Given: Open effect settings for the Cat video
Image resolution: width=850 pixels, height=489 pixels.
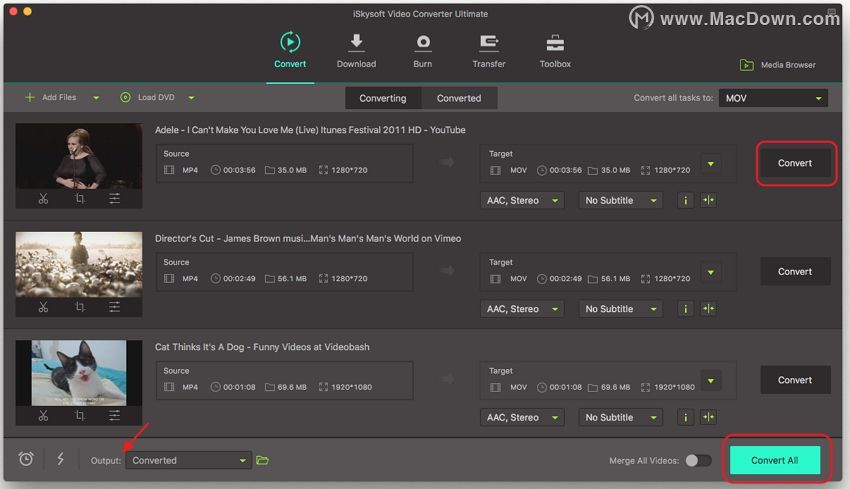Looking at the screenshot, I should [114, 416].
